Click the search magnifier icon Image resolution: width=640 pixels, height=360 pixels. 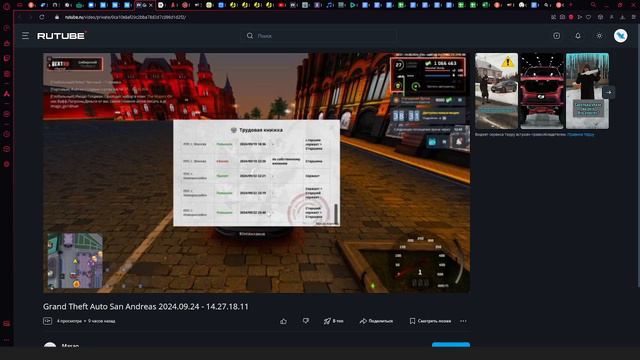click(x=250, y=36)
